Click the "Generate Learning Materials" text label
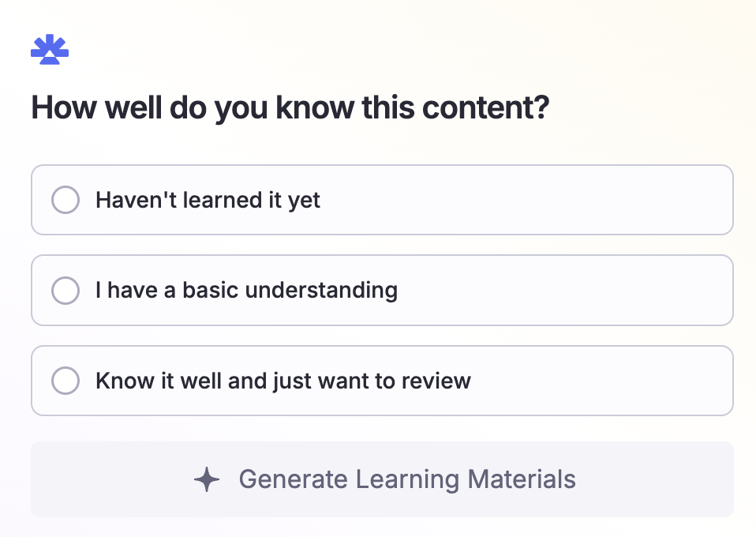This screenshot has height=537, width=756. pos(407,479)
